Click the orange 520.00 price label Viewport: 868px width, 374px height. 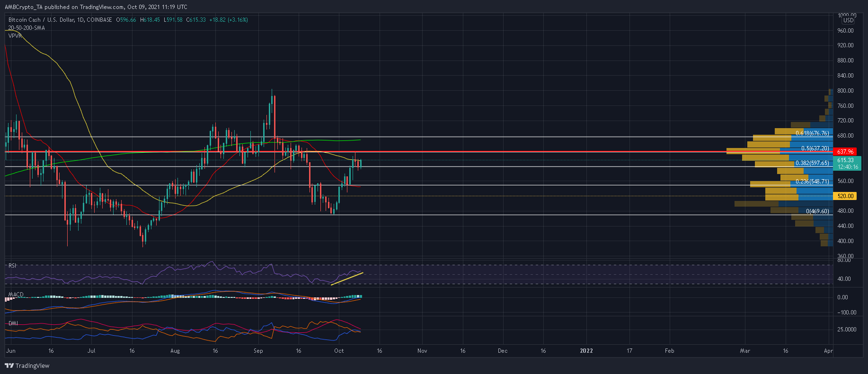tap(845, 196)
